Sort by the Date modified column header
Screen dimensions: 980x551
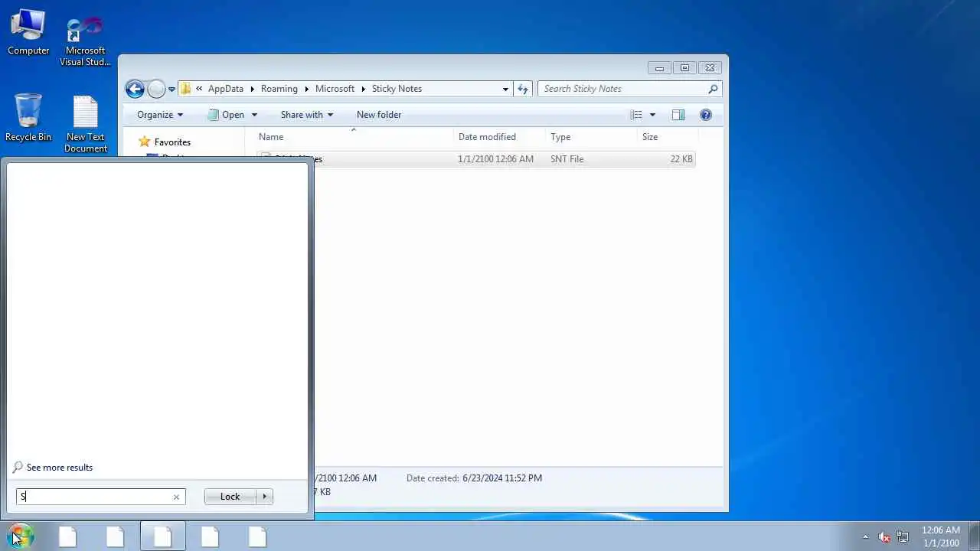499,137
